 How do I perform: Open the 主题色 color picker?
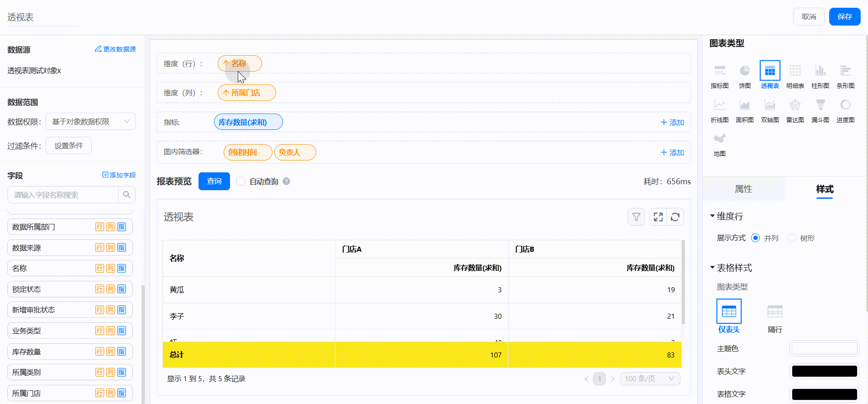(824, 348)
